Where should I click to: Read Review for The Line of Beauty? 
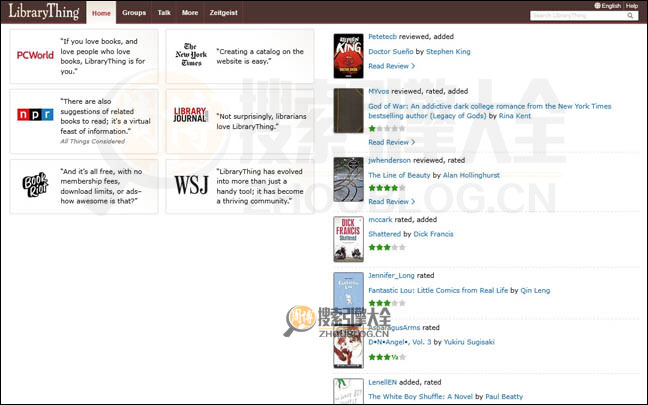click(x=392, y=202)
